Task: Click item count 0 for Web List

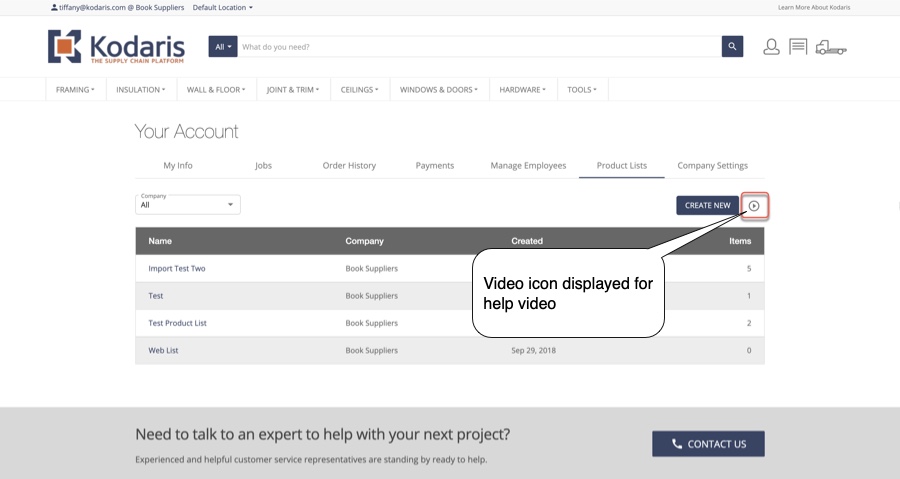Action: pyautogui.click(x=749, y=351)
